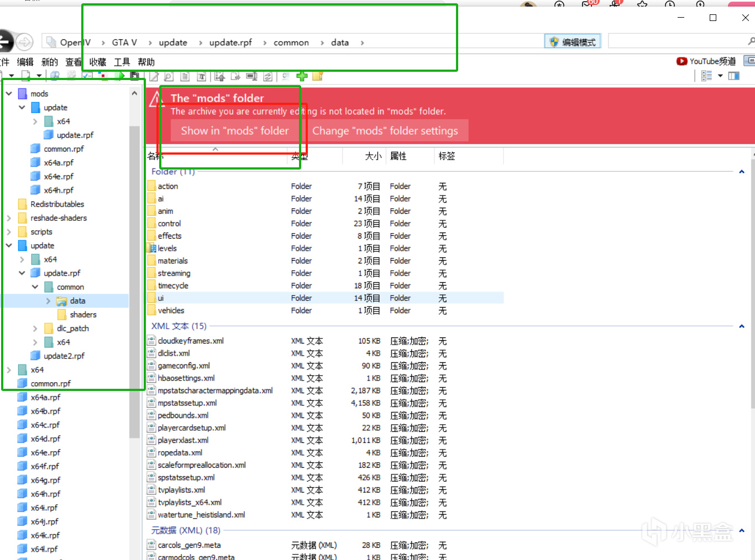Collapse the mods tree node
The image size is (755, 560).
click(x=9, y=93)
